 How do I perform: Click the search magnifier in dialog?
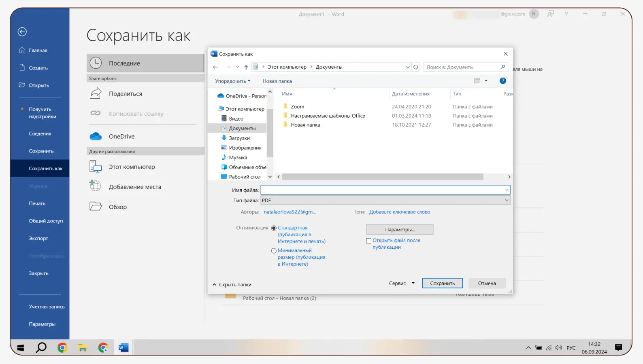point(503,67)
